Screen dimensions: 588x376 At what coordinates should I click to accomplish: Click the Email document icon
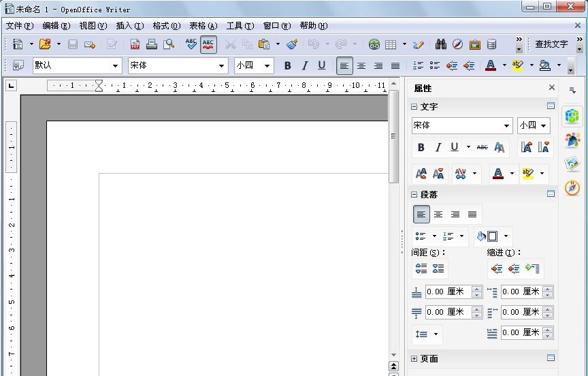pos(90,45)
